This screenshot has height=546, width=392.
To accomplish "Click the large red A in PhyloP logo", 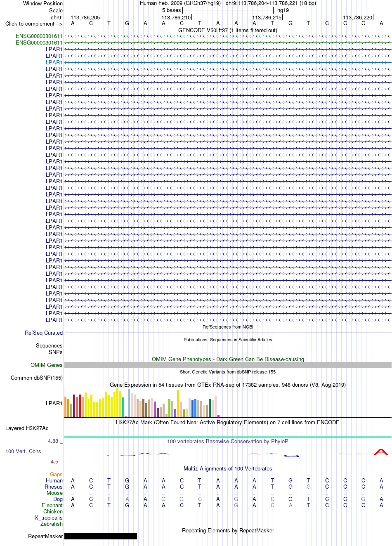I will (x=381, y=452).
